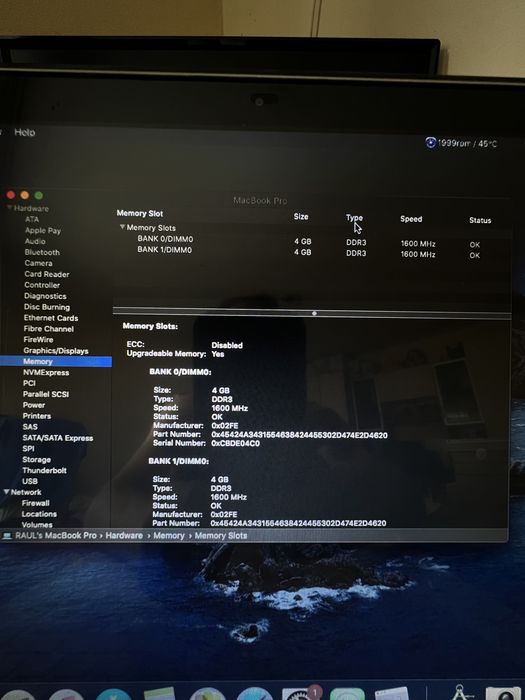Select Bluetooth in the sidebar
This screenshot has width=525, height=700.
(x=42, y=252)
